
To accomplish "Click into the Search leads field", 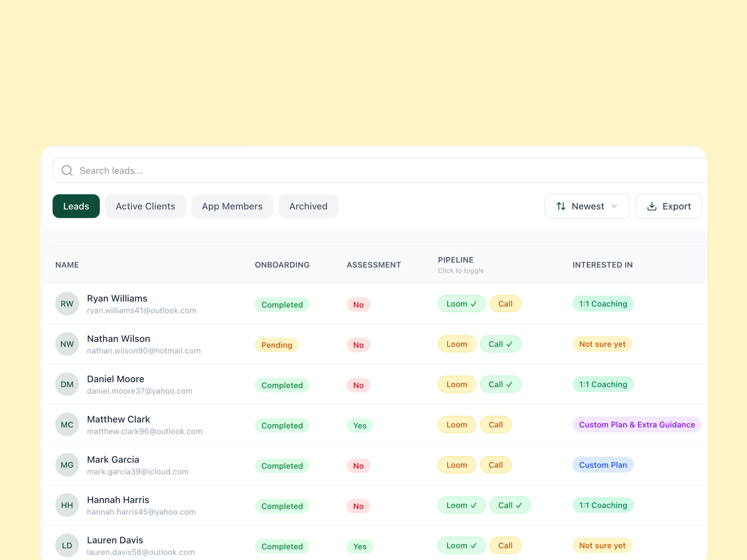I will point(380,170).
